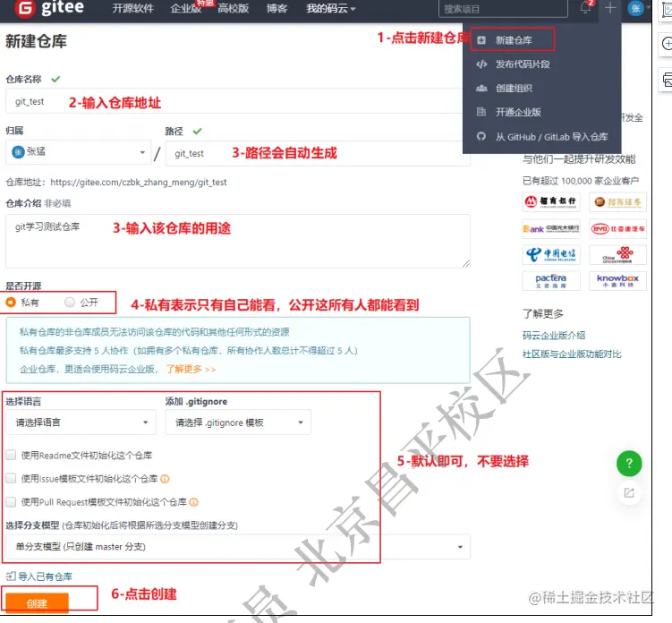Click the knowbox logo
Screen dimensions: 672x623
click(x=617, y=281)
